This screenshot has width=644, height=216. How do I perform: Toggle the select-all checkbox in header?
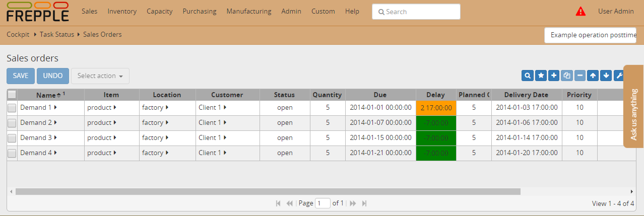click(x=12, y=94)
